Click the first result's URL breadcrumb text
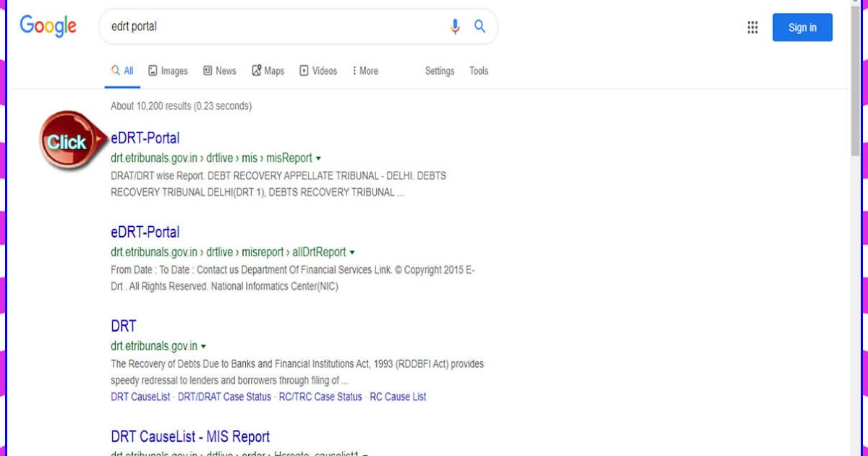Viewport: 868px width, 456px height. pyautogui.click(x=211, y=158)
